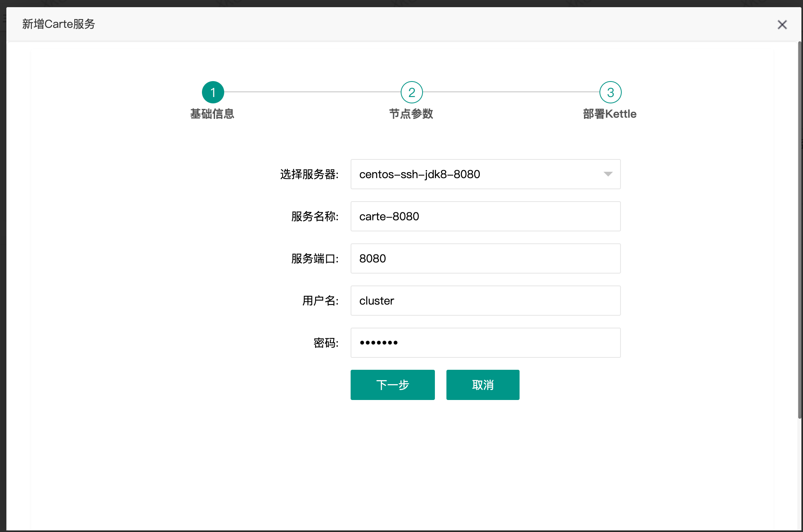Select the 部署Kettle step label

tap(609, 114)
